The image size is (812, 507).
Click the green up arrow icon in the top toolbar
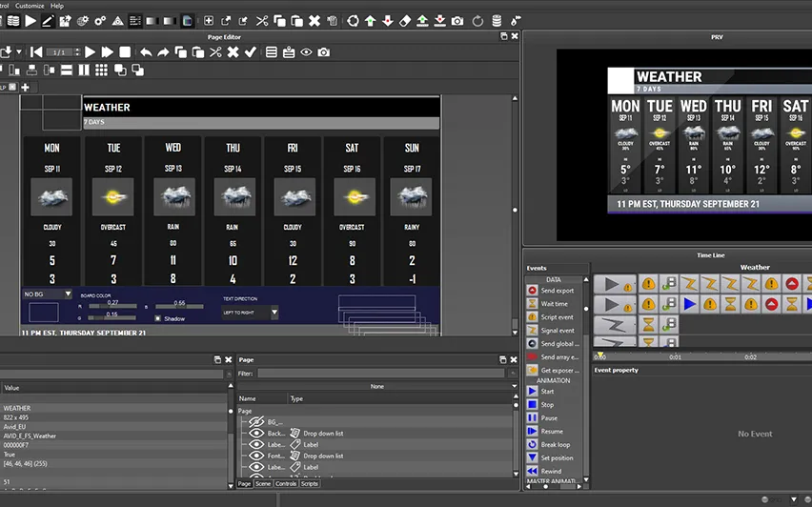[370, 20]
